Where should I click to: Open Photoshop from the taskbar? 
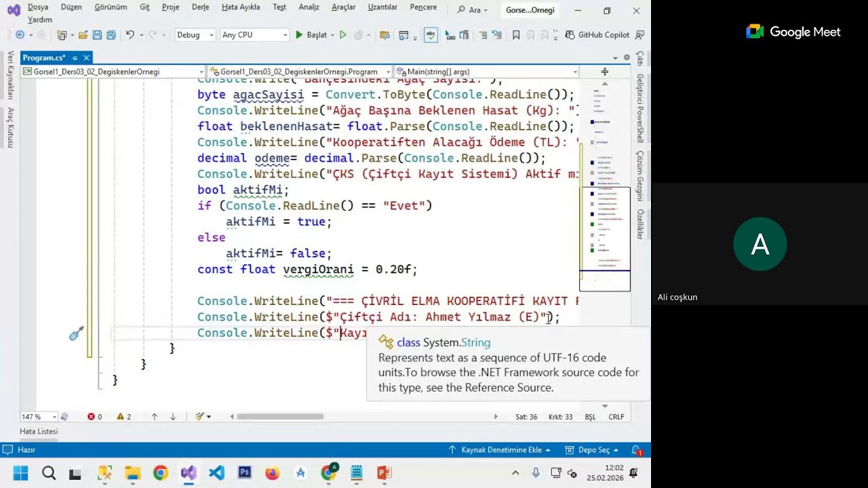coord(245,472)
